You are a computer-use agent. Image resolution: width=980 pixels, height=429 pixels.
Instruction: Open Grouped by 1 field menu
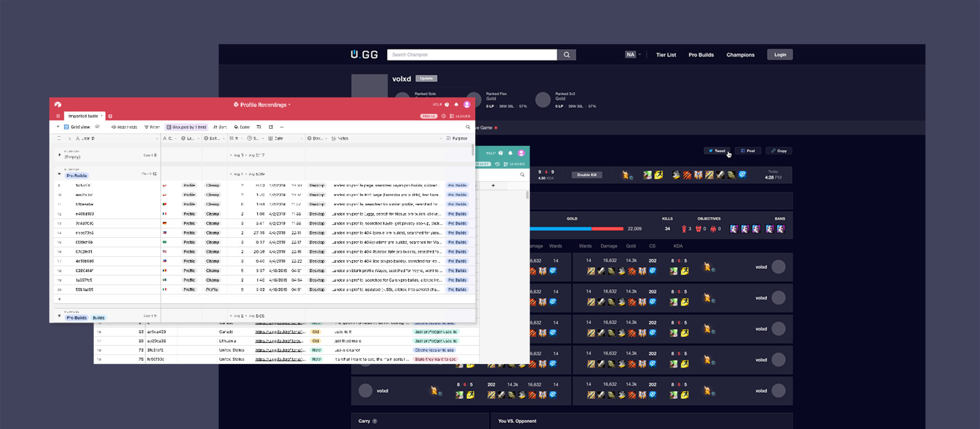(187, 127)
